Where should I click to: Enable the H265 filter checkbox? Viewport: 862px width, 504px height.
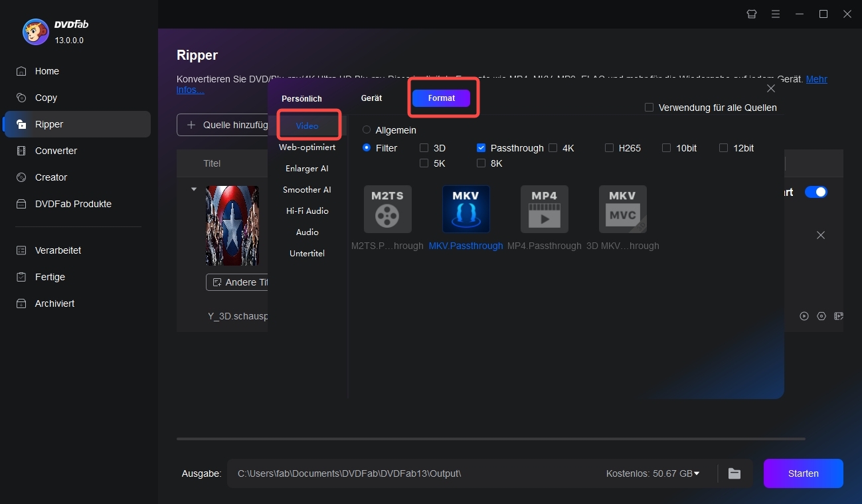click(x=609, y=148)
